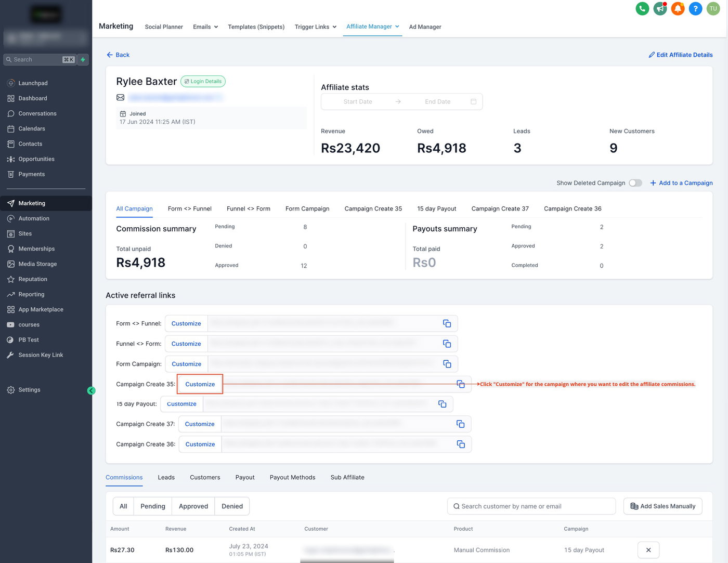Select the 15 day Payout campaign tab
The height and width of the screenshot is (563, 728).
coord(436,209)
